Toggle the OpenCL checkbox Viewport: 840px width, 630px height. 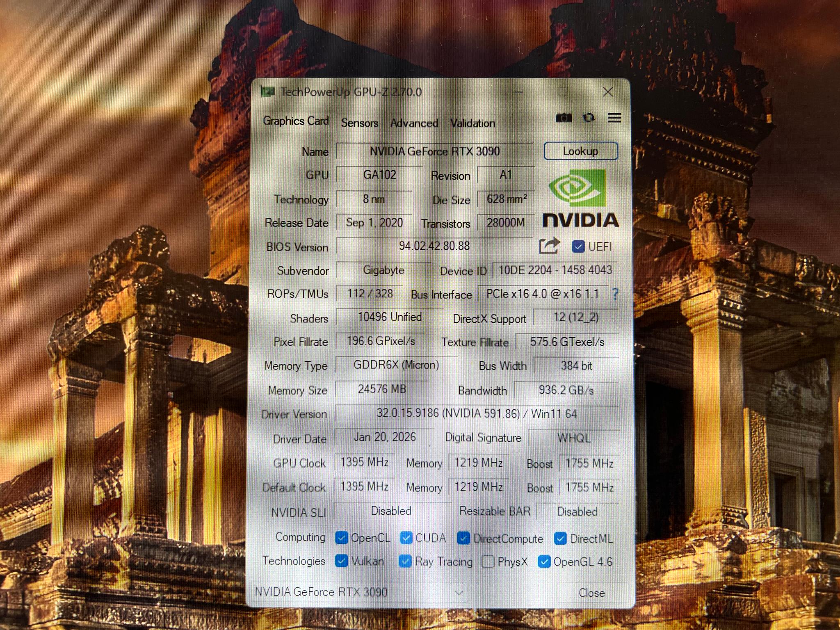[x=341, y=538]
